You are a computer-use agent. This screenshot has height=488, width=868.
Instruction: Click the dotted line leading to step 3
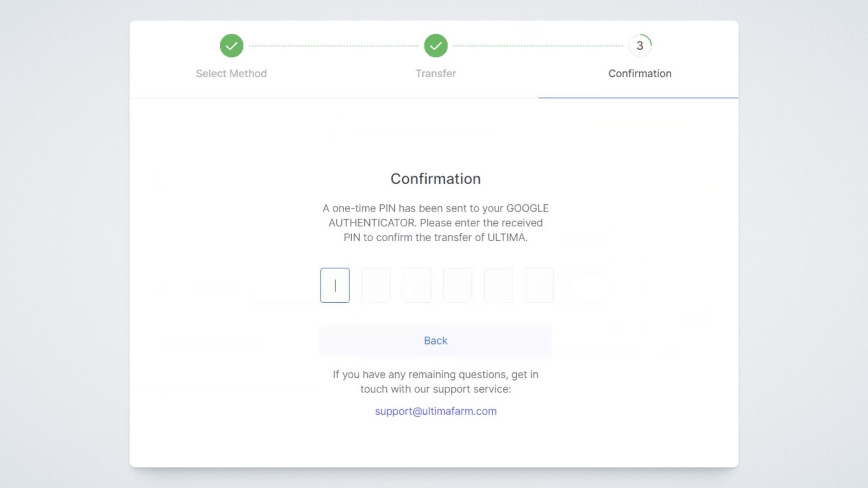click(x=538, y=46)
